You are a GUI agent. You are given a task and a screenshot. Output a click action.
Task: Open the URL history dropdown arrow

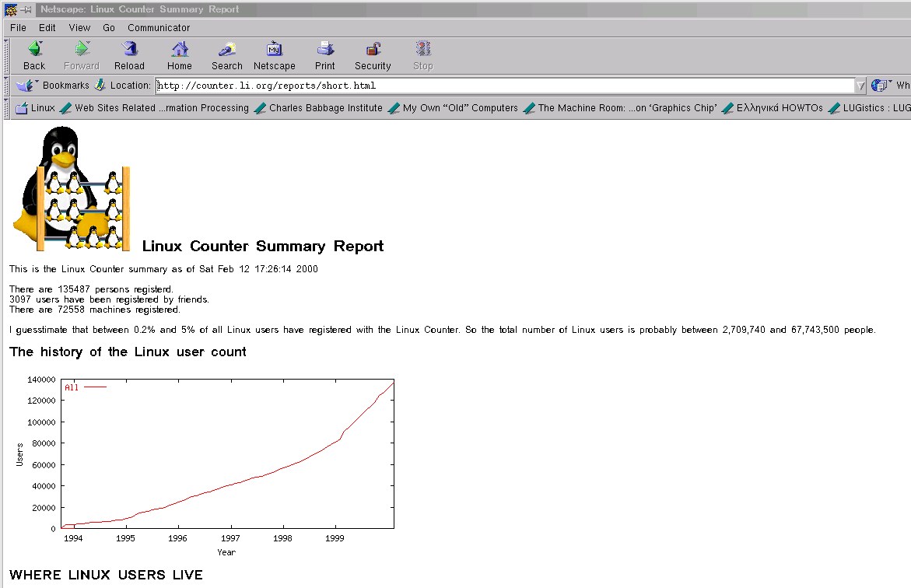(x=860, y=86)
